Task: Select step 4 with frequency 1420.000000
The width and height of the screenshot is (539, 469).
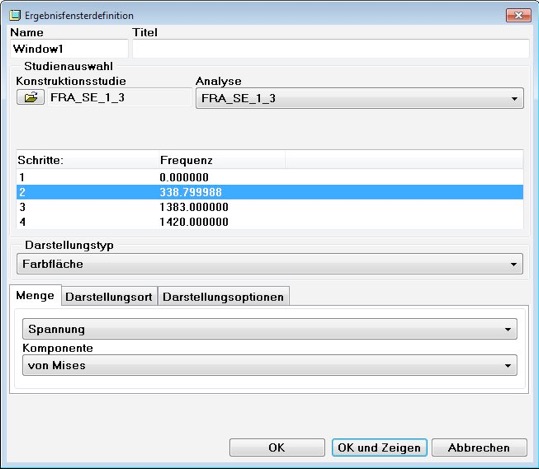Action: (270, 222)
